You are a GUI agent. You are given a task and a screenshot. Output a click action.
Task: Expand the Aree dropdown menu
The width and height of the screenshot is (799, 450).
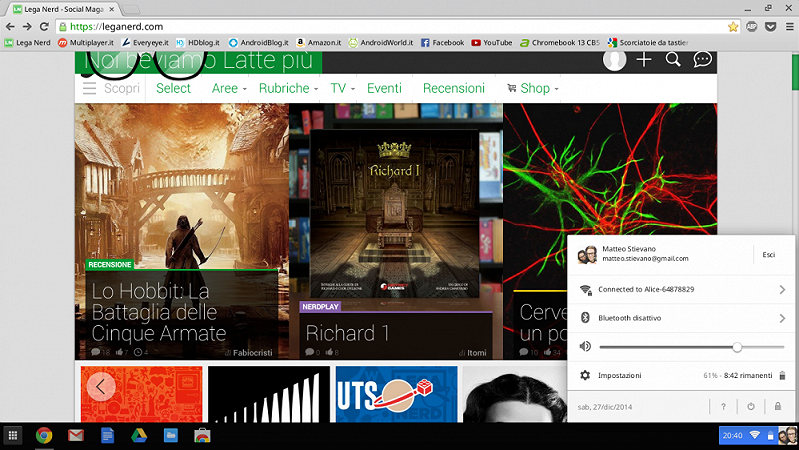click(x=229, y=88)
